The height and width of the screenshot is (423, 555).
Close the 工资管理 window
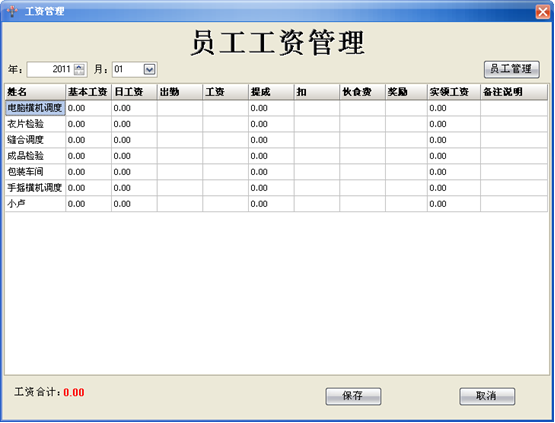(543, 12)
